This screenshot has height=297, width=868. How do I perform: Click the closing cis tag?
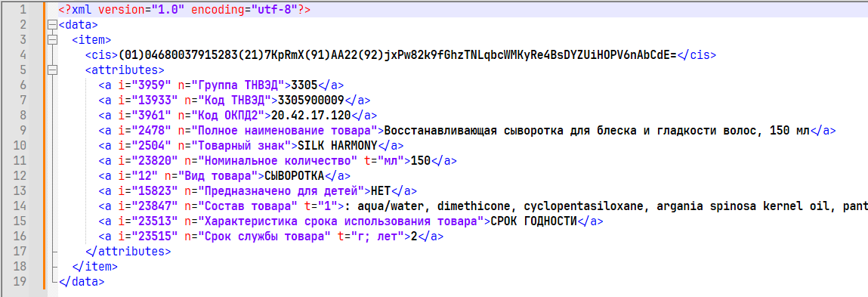(x=697, y=55)
